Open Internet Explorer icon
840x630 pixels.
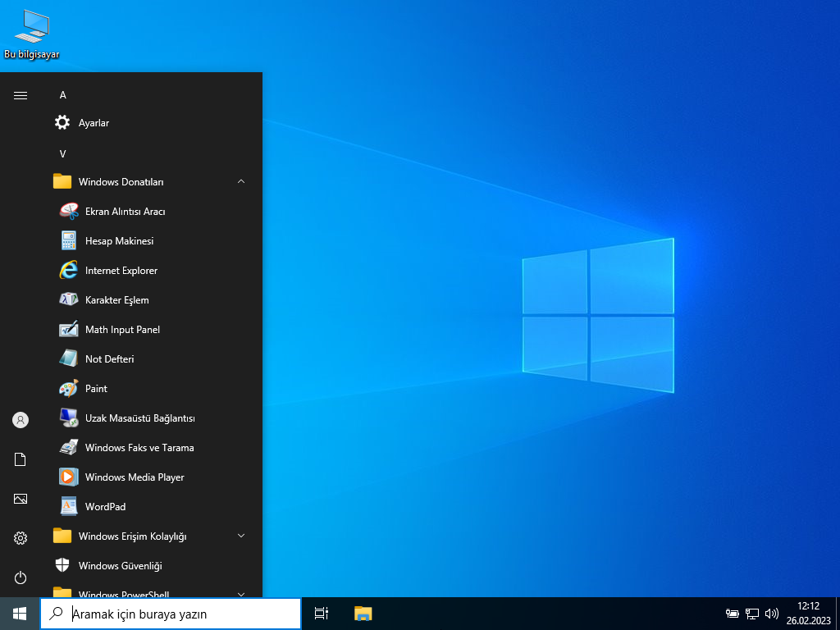[x=69, y=270]
